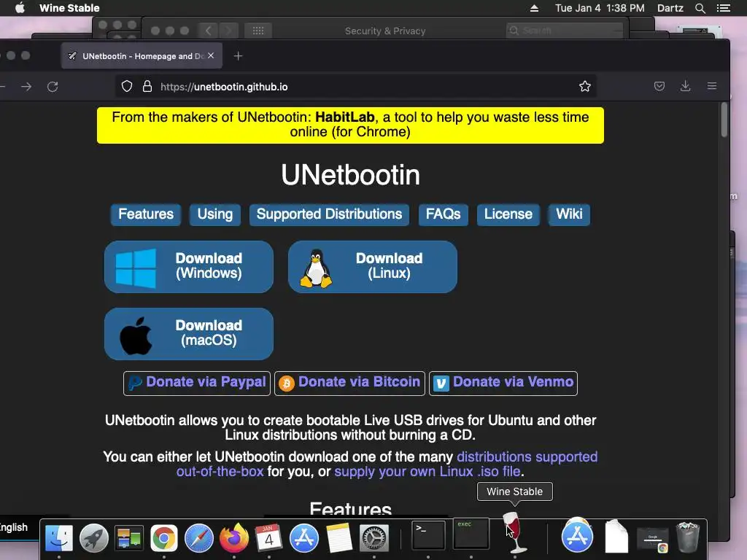Open Firefox hamburger application menu
This screenshot has height=560, width=747.
pos(712,86)
